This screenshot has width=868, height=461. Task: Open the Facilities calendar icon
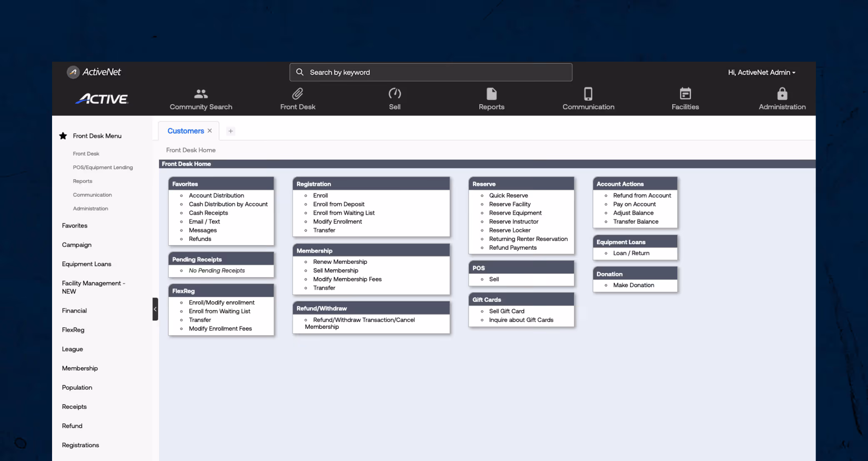685,94
